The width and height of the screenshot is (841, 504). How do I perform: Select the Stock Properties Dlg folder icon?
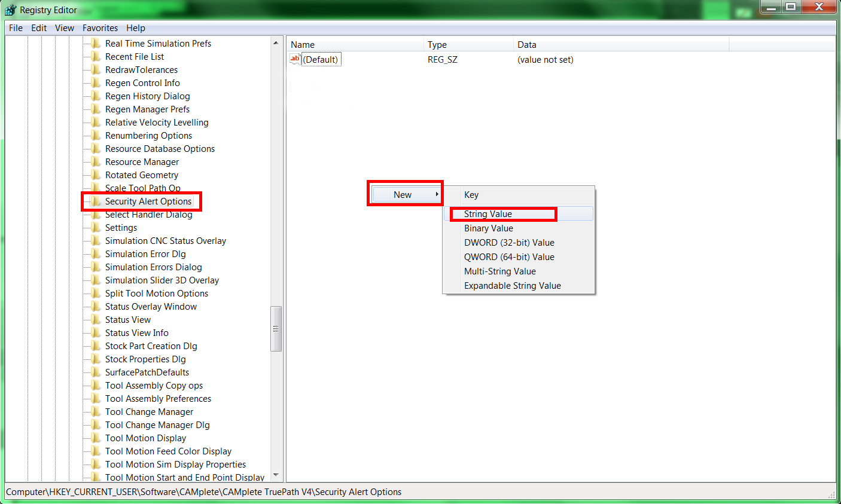coord(96,359)
